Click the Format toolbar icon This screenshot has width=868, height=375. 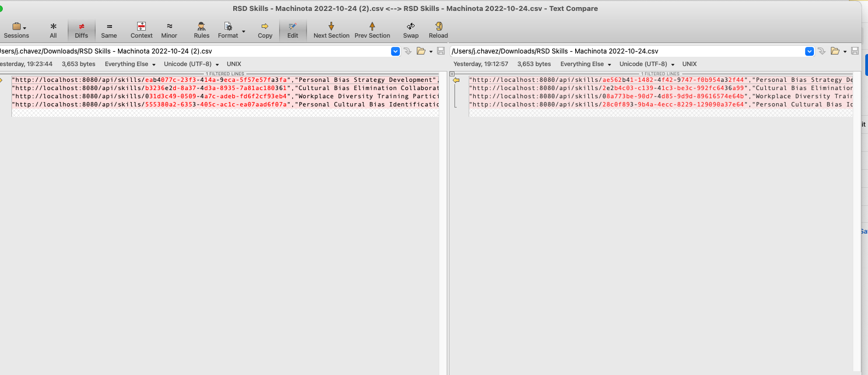point(228,30)
